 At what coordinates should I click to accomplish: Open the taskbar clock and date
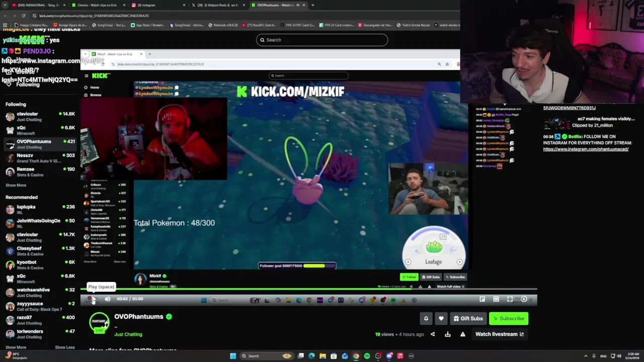[x=632, y=356]
